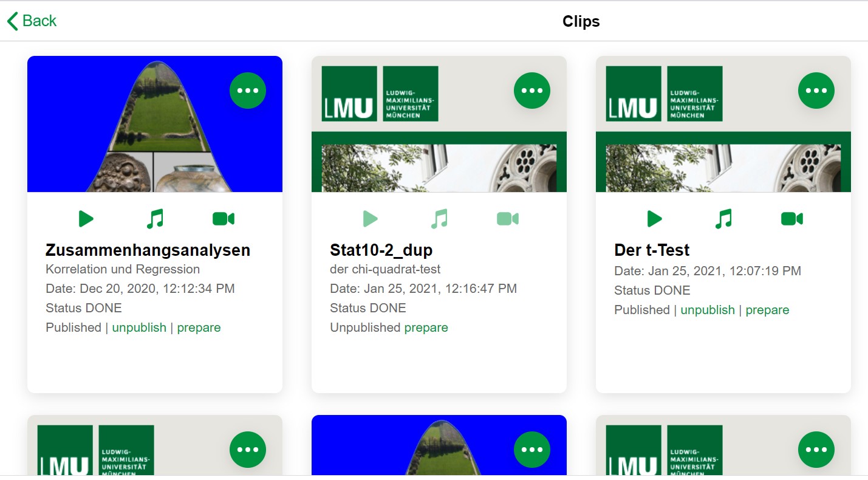Open more options on bottom-right LMU card
This screenshot has height=480, width=868.
tap(816, 450)
